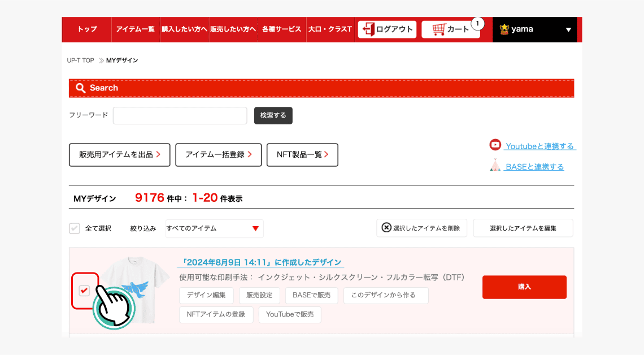
Task: Click cart item count badge
Action: tap(477, 24)
